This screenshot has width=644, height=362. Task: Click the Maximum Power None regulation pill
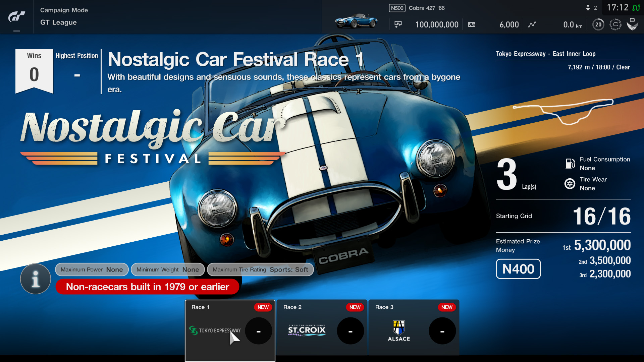(x=92, y=269)
